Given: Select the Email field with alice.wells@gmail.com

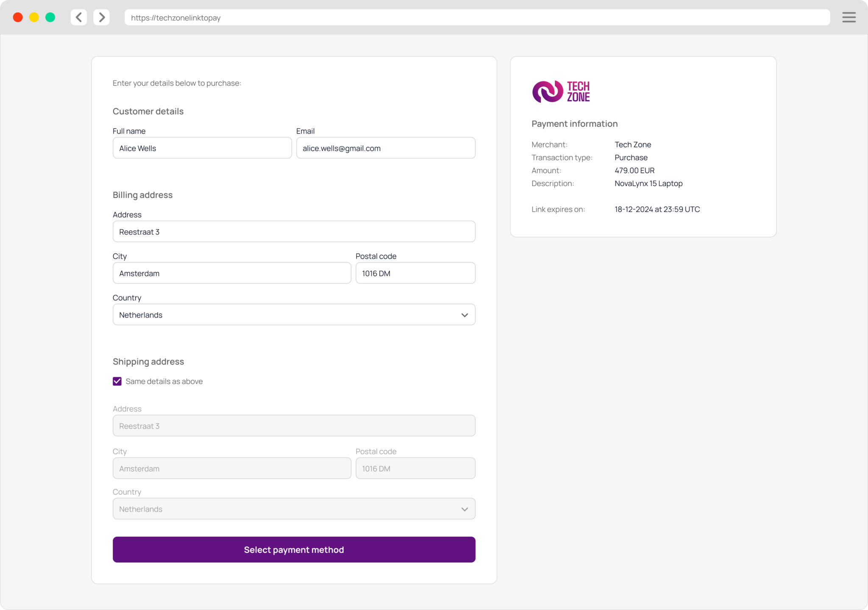Looking at the screenshot, I should pos(385,148).
